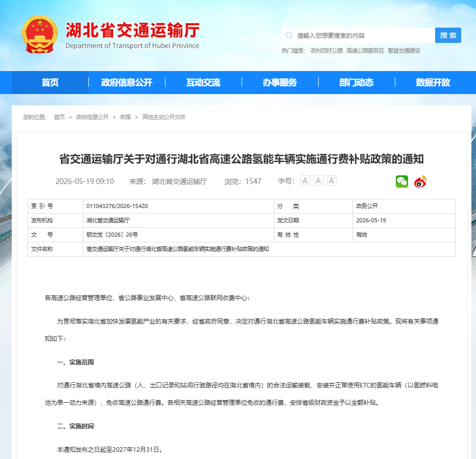This screenshot has width=476, height=459.
Task: Open hot search 农村四好公路
Action: click(326, 51)
